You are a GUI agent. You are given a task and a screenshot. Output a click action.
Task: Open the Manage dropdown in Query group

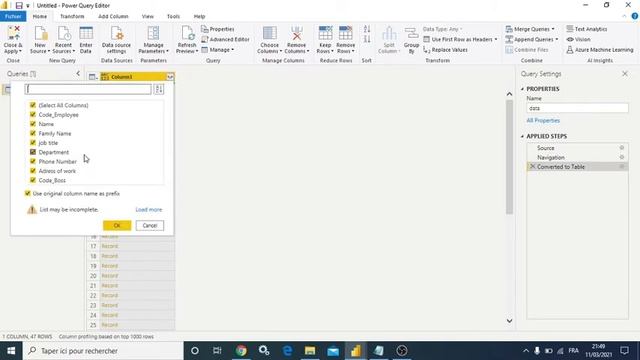[x=218, y=50]
